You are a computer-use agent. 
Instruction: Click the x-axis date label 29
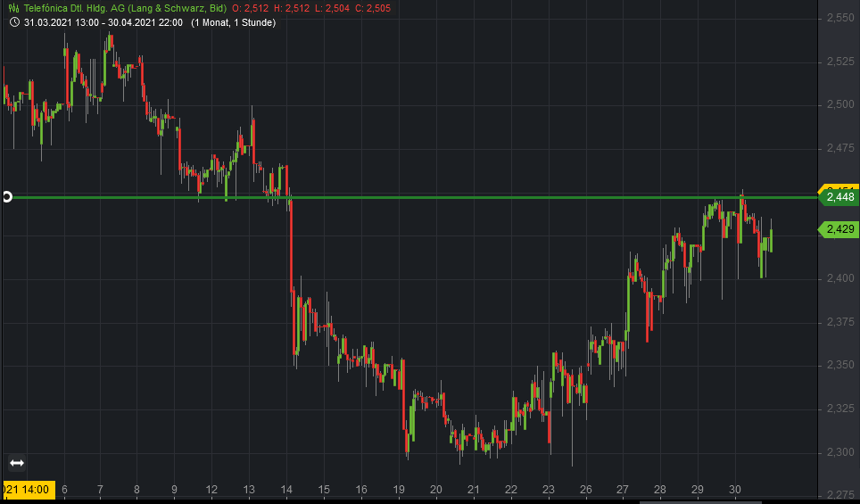[x=697, y=490]
